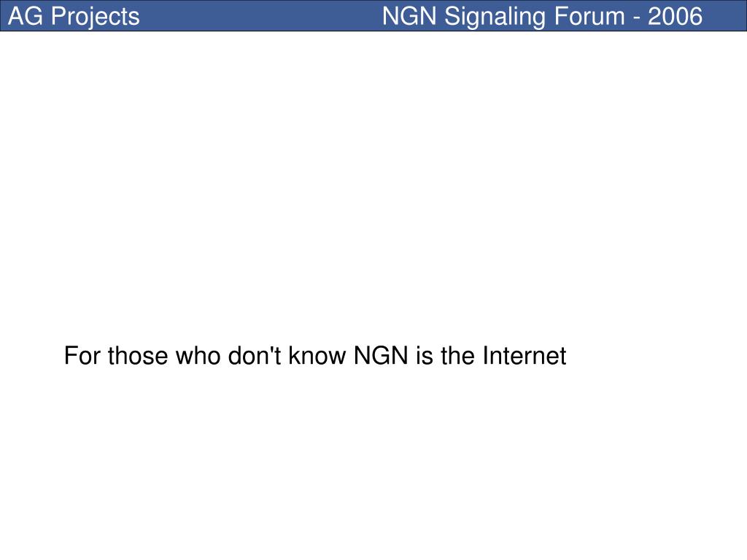This screenshot has width=747, height=560.
Task: Click the "AG Projects" header text
Action: pos(74,17)
